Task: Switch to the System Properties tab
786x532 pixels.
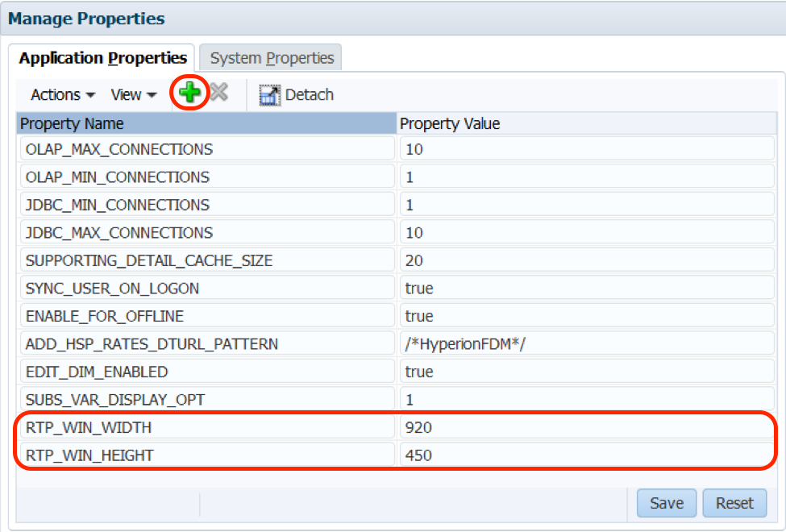Action: tap(272, 58)
